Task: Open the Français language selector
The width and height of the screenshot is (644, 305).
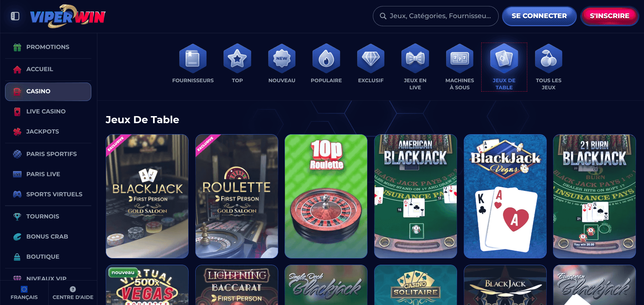Action: point(24,293)
